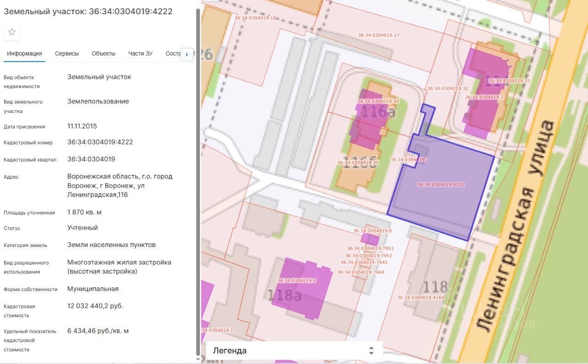The height and width of the screenshot is (364, 588).
Task: Click the 'Вид объекта недвижимости' field label
Action: 22,82
